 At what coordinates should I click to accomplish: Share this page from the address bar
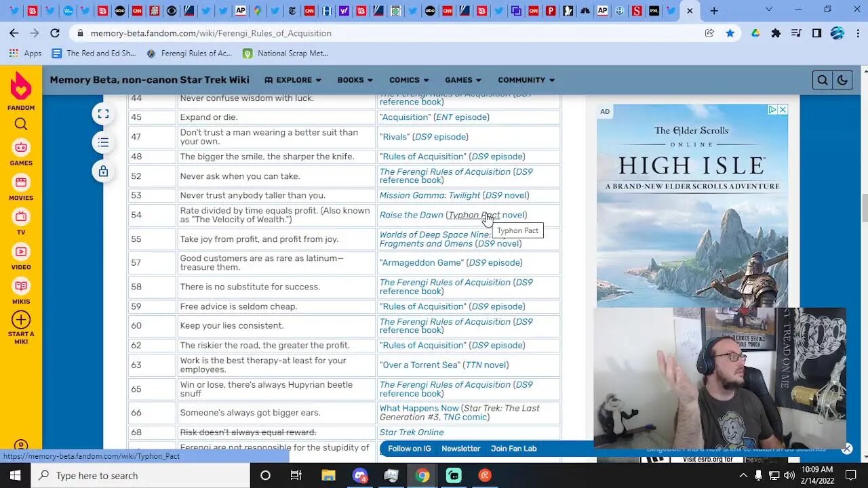click(x=709, y=33)
